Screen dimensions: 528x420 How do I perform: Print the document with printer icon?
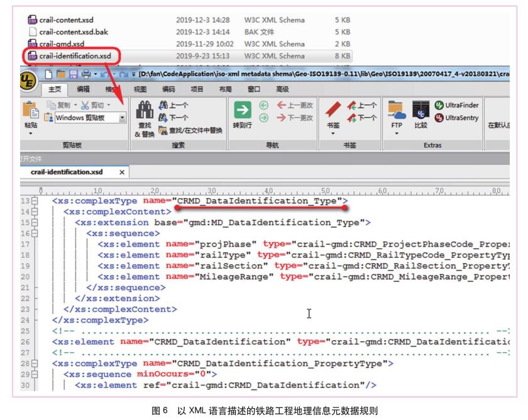pos(86,74)
